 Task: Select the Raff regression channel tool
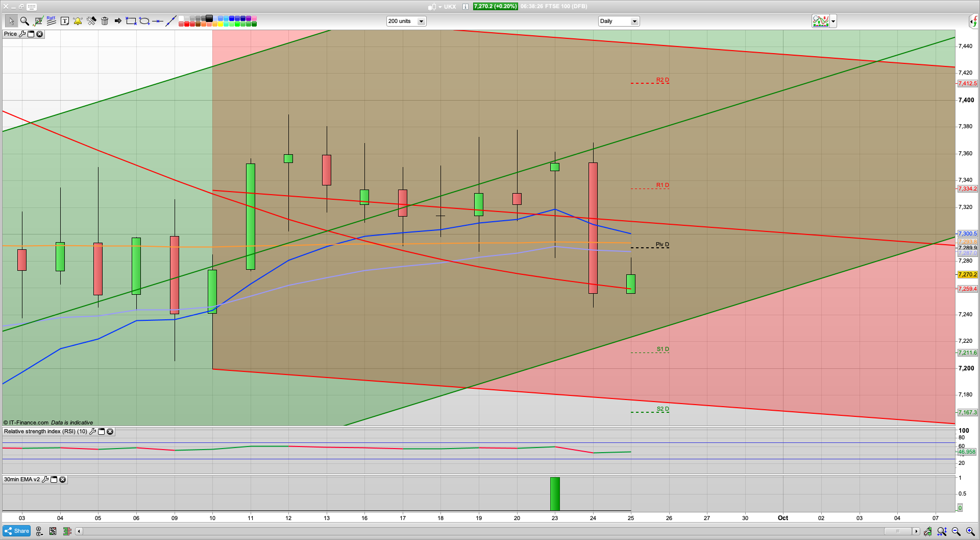(x=51, y=21)
